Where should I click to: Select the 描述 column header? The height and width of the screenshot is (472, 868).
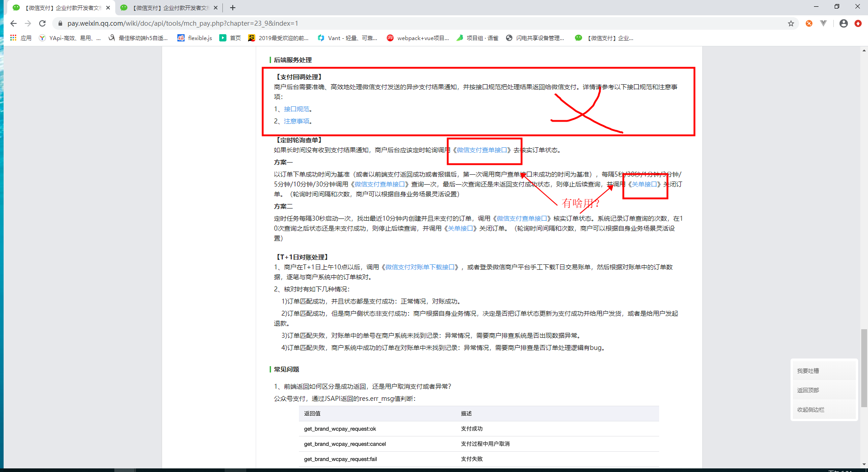click(466, 413)
